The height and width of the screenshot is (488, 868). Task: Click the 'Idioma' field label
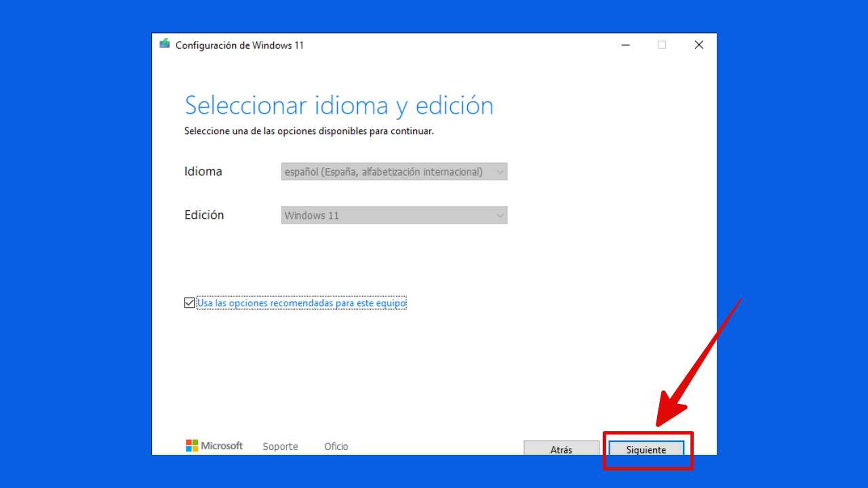point(203,171)
